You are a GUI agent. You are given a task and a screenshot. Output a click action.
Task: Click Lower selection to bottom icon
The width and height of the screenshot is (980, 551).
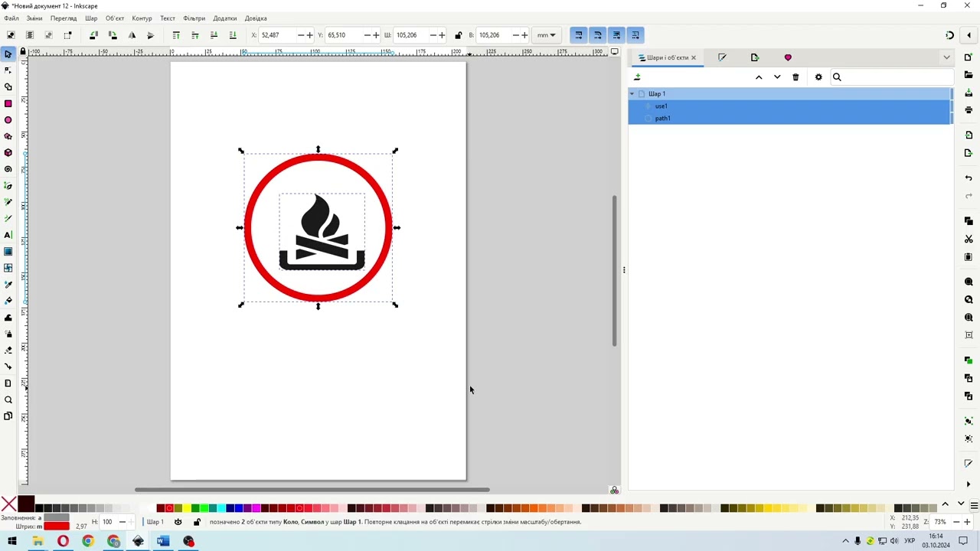(x=233, y=35)
